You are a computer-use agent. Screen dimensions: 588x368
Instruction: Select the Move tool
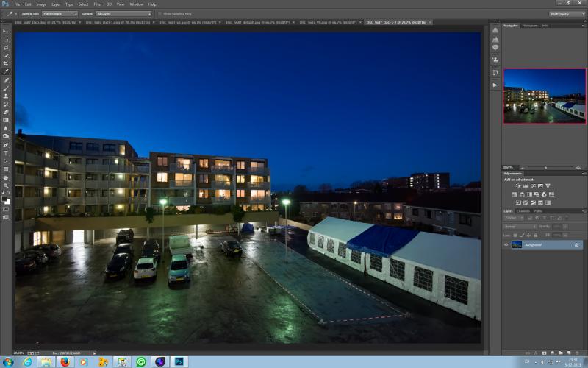point(6,32)
